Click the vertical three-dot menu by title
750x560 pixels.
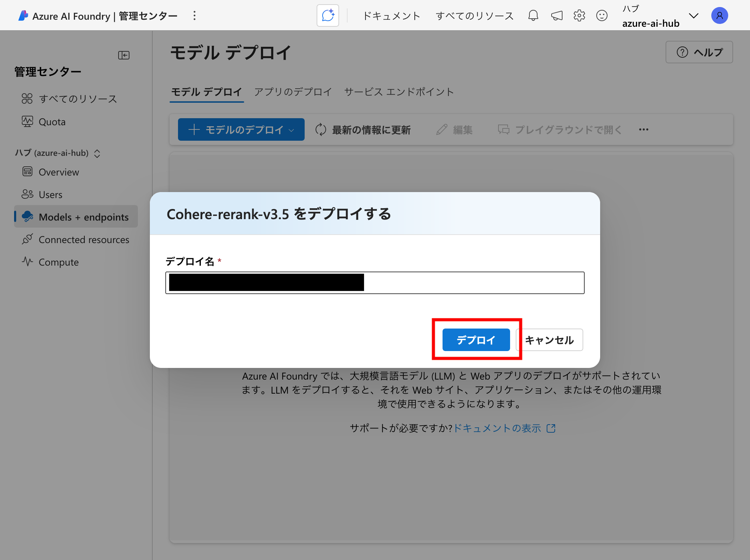[x=194, y=15]
